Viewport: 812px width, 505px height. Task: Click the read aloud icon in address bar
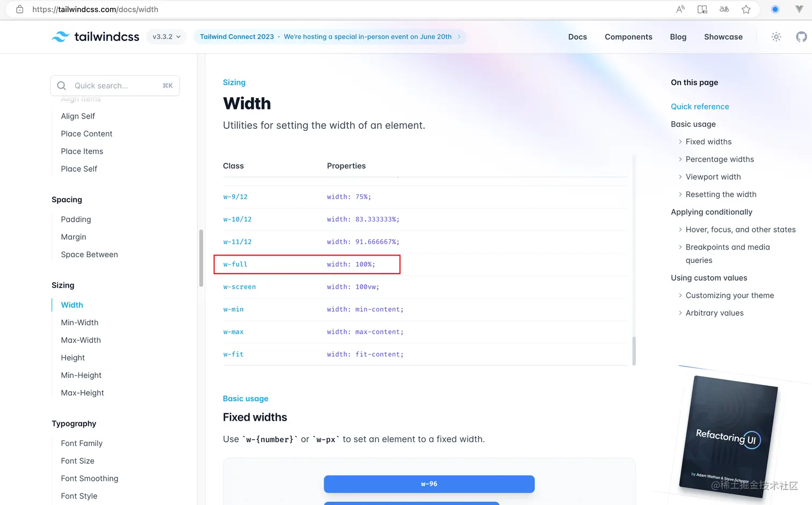pyautogui.click(x=680, y=9)
